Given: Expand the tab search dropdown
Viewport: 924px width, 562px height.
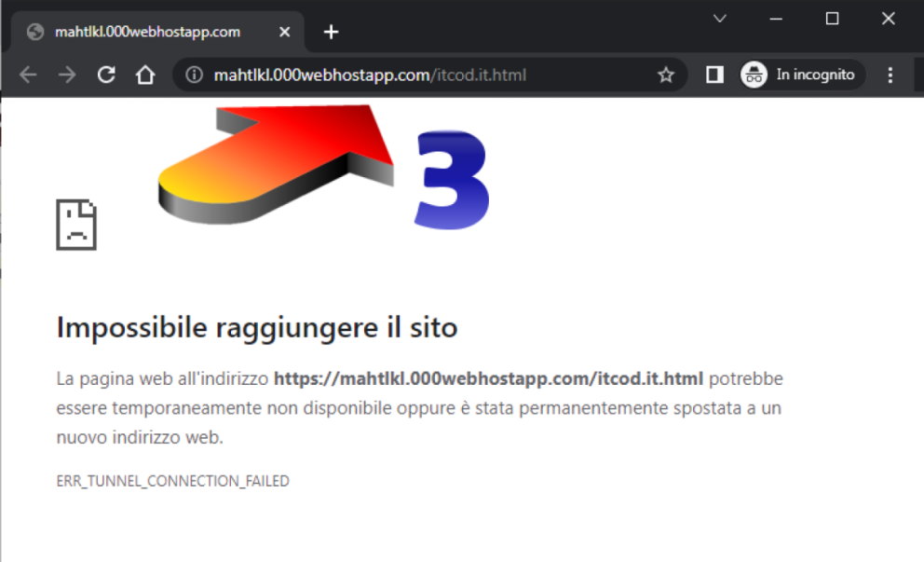Looking at the screenshot, I should pyautogui.click(x=719, y=19).
